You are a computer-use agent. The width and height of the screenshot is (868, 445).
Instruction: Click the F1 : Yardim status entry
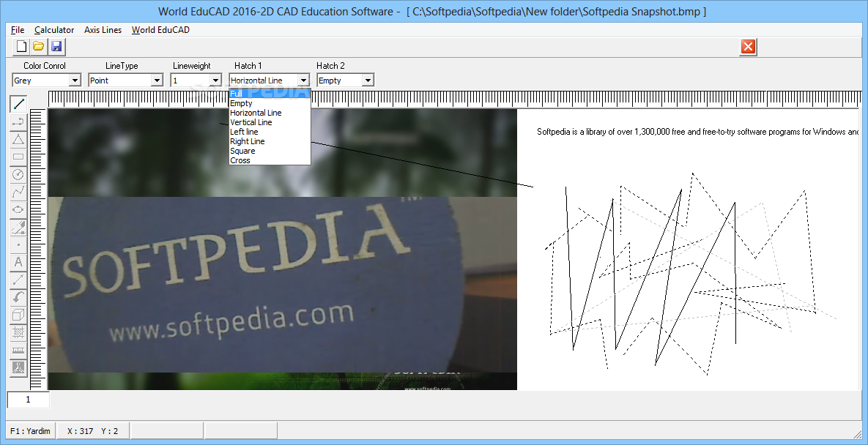coord(31,431)
